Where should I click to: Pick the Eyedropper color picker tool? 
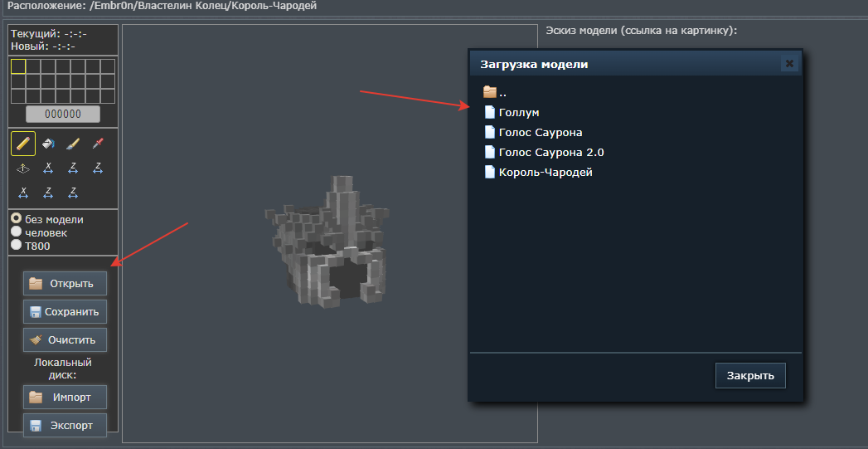98,144
